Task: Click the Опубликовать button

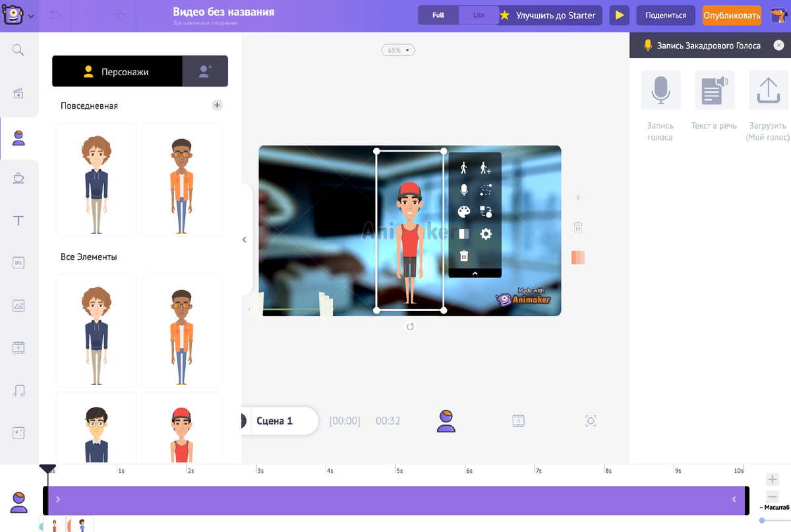Action: click(732, 15)
